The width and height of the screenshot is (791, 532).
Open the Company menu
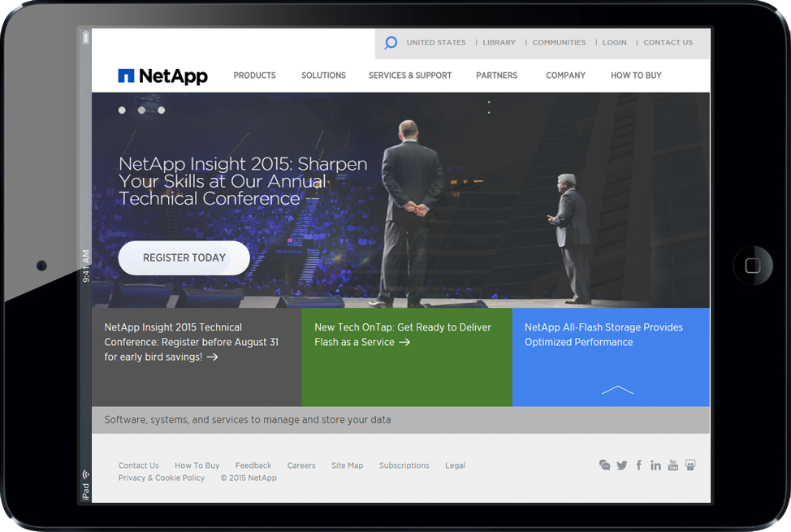[x=565, y=76]
